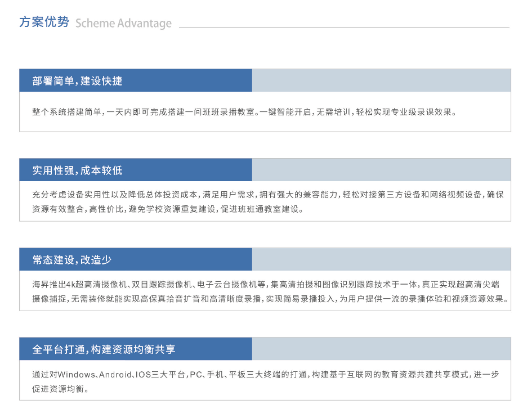Click the Scheme Advantage subtitle text

(x=123, y=24)
